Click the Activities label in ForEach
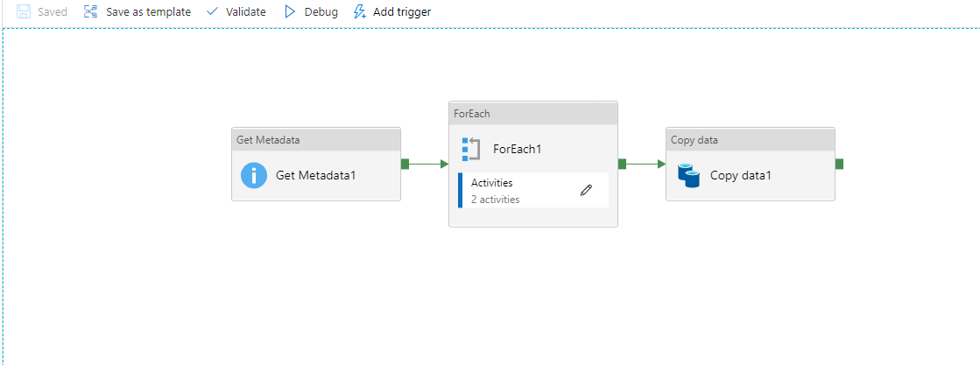The width and height of the screenshot is (980, 365). (x=492, y=183)
